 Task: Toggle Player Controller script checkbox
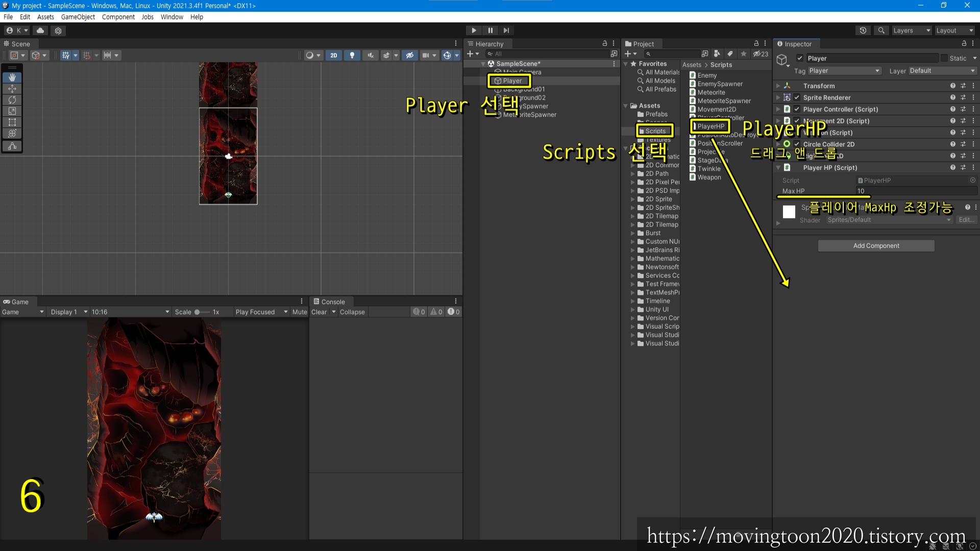797,109
